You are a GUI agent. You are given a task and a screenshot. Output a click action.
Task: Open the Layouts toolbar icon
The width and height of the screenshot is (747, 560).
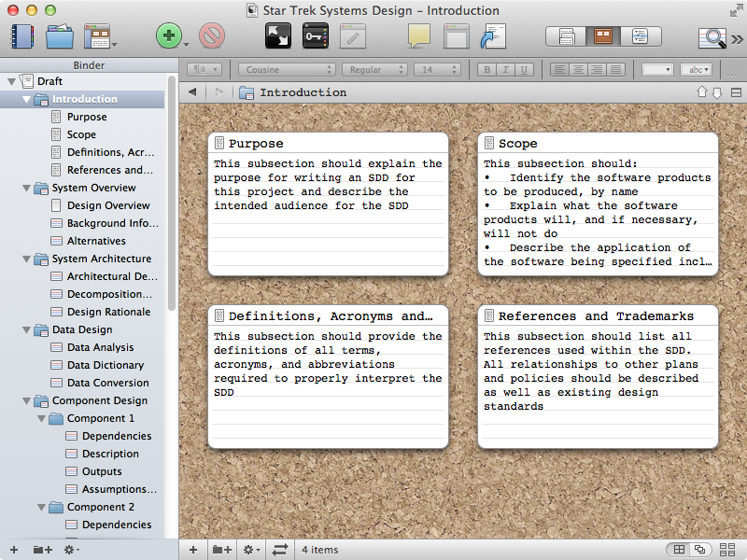[x=98, y=36]
